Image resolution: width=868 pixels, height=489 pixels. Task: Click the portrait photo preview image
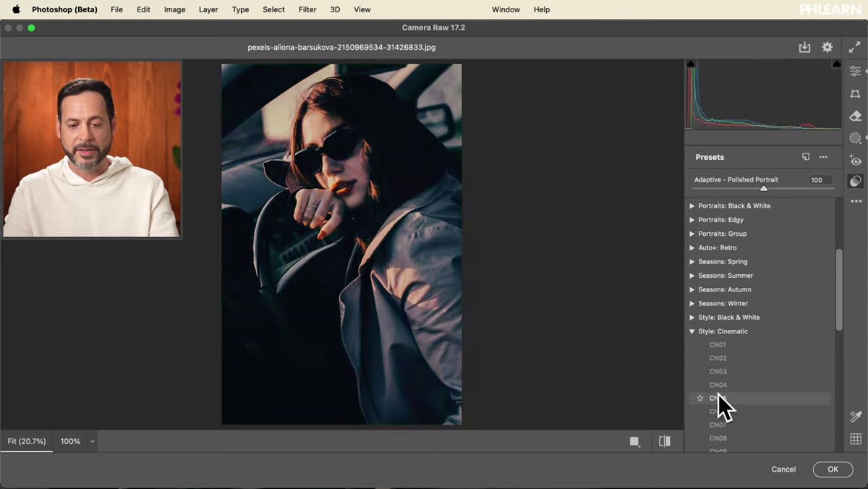[341, 244]
